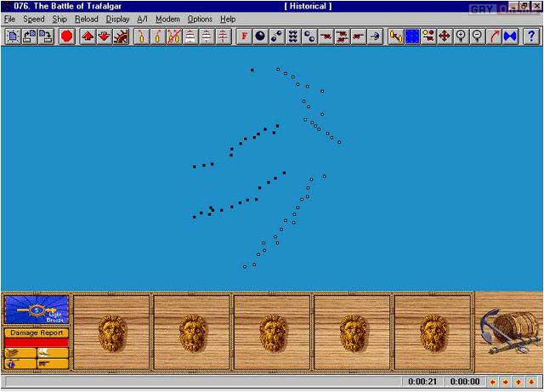Click the faces and cannon crew icon
544x392 pixels.
(x=428, y=36)
